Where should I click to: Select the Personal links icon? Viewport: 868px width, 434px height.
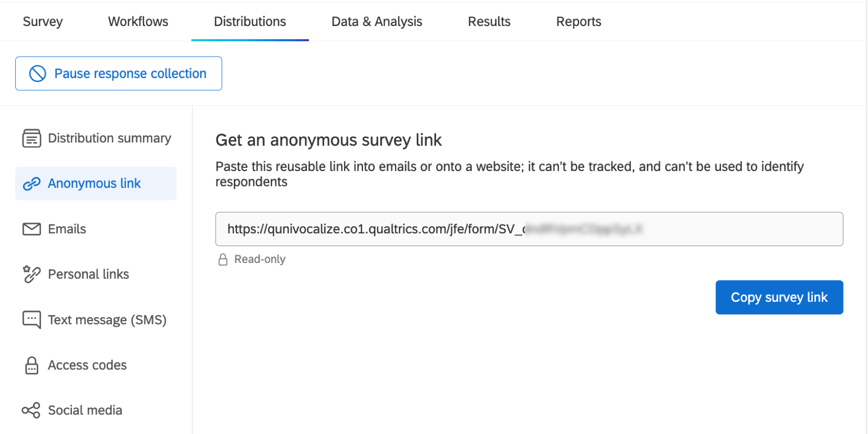pyautogui.click(x=31, y=274)
